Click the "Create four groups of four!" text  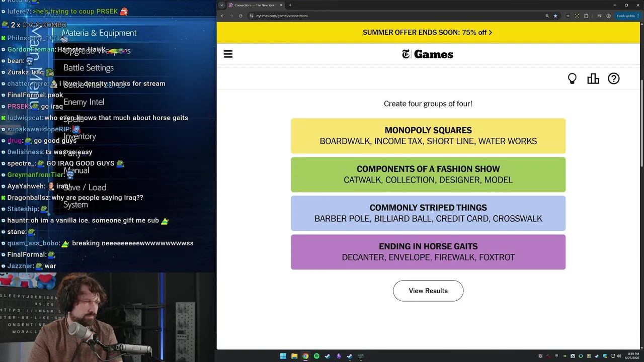click(428, 104)
